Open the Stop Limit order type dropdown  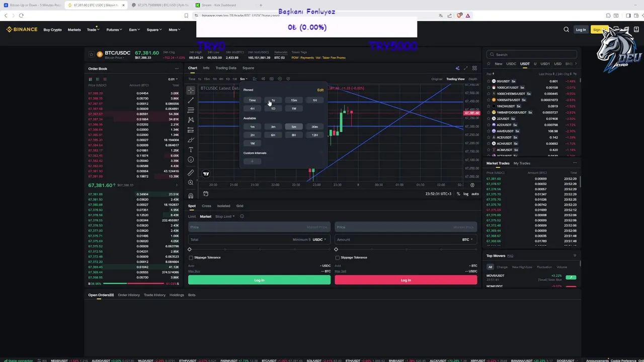tap(225, 217)
